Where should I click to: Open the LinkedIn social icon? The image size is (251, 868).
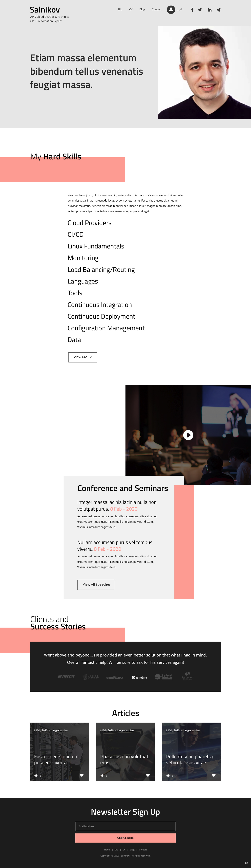(x=209, y=10)
